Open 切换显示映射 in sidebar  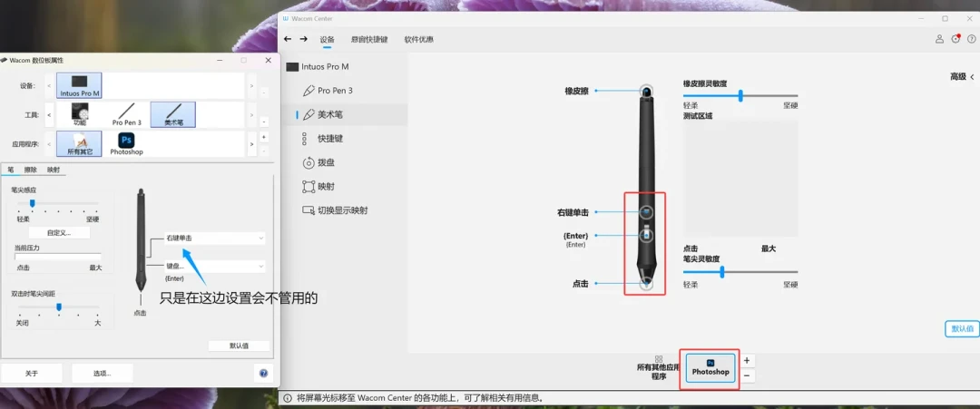(335, 210)
